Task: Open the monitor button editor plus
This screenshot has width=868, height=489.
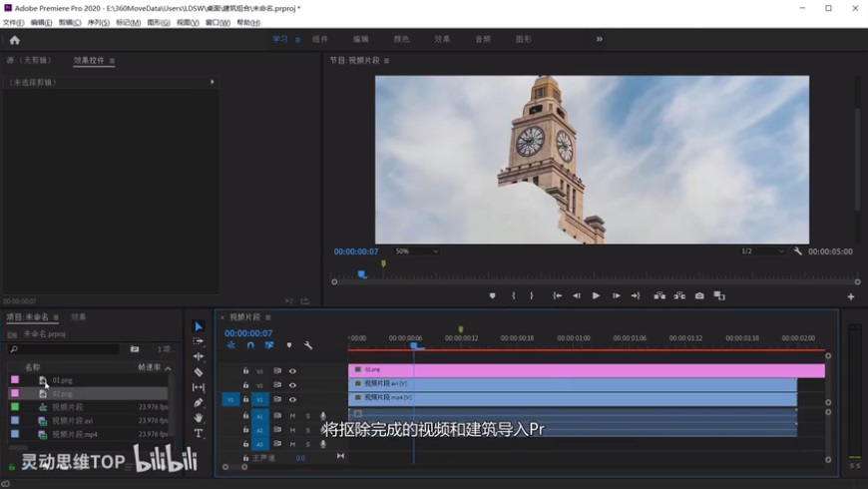Action: click(x=851, y=296)
